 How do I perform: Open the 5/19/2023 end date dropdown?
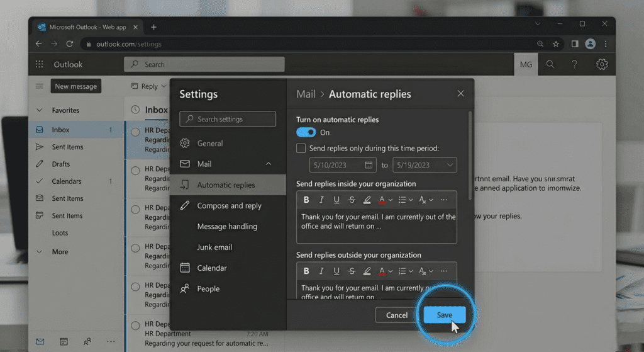pyautogui.click(x=450, y=165)
